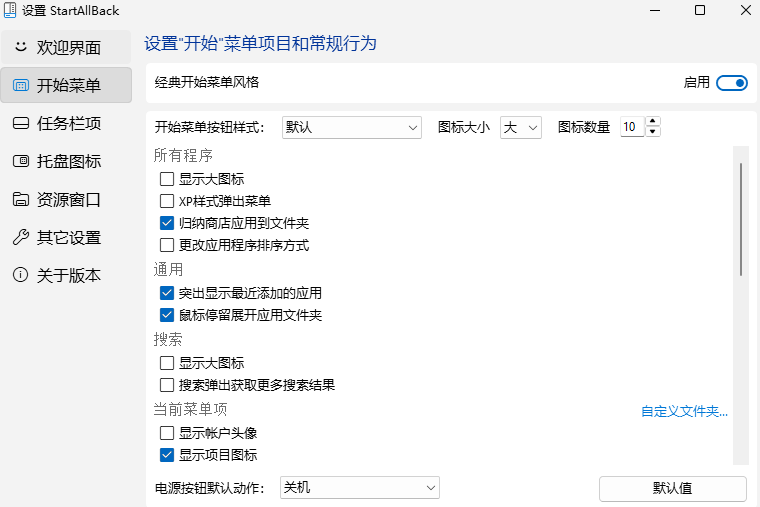Click the smiley icon beside 欢迎界面
The height and width of the screenshot is (507, 760).
pos(20,48)
